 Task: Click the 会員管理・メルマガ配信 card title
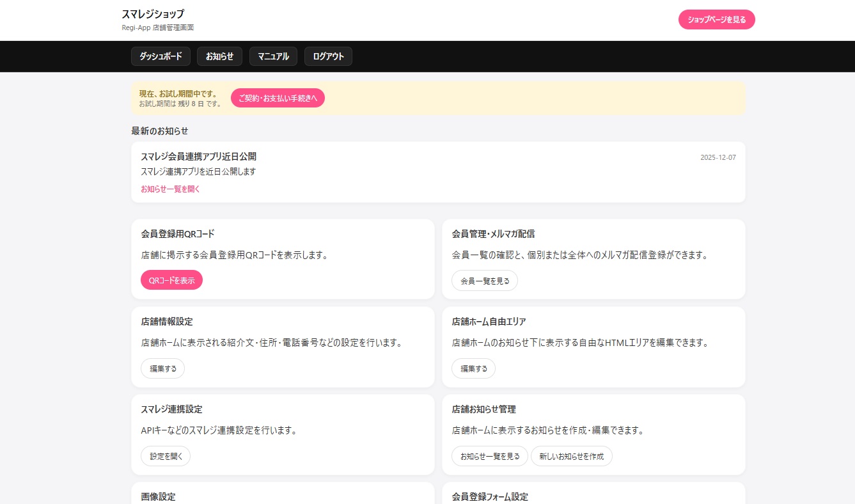point(493,233)
